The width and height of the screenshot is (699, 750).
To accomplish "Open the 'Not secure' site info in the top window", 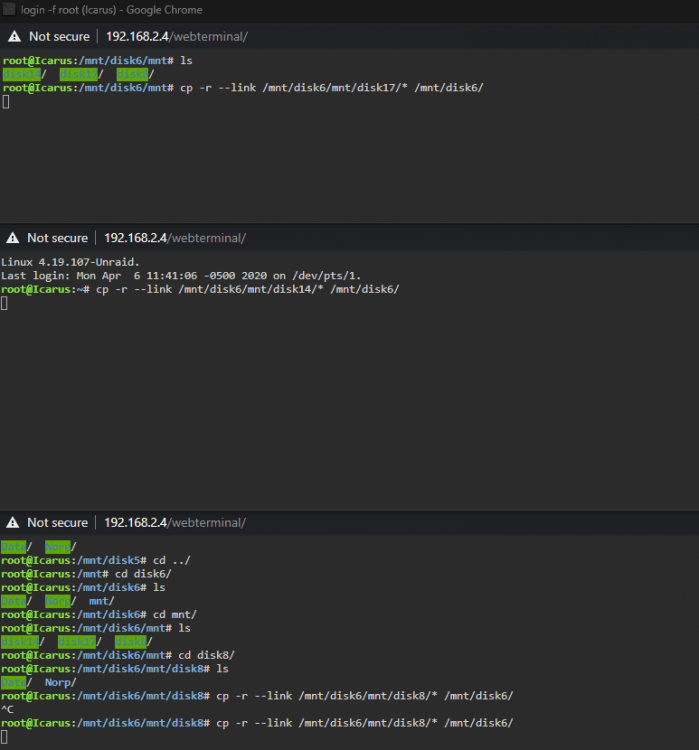I will click(x=59, y=36).
